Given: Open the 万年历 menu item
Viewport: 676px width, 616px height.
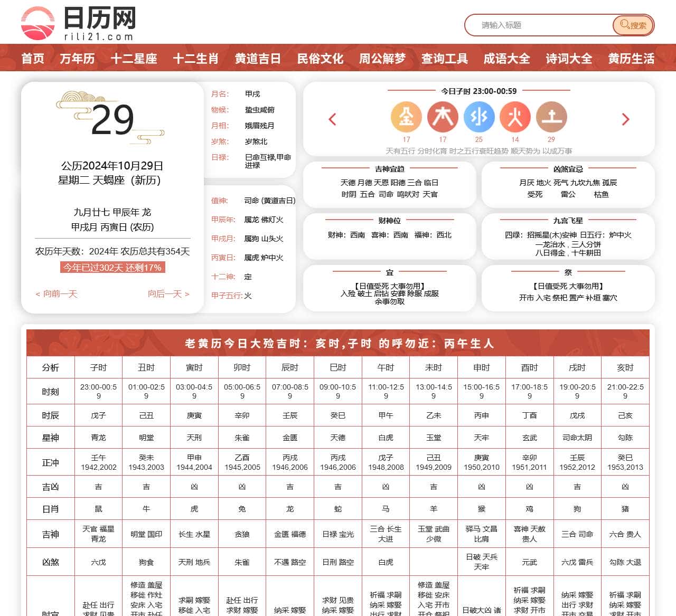Looking at the screenshot, I should 77,58.
